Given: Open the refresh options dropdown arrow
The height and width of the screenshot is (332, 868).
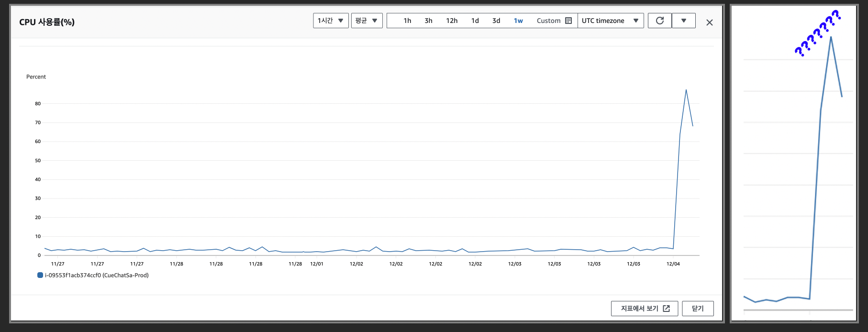Looking at the screenshot, I should 684,21.
